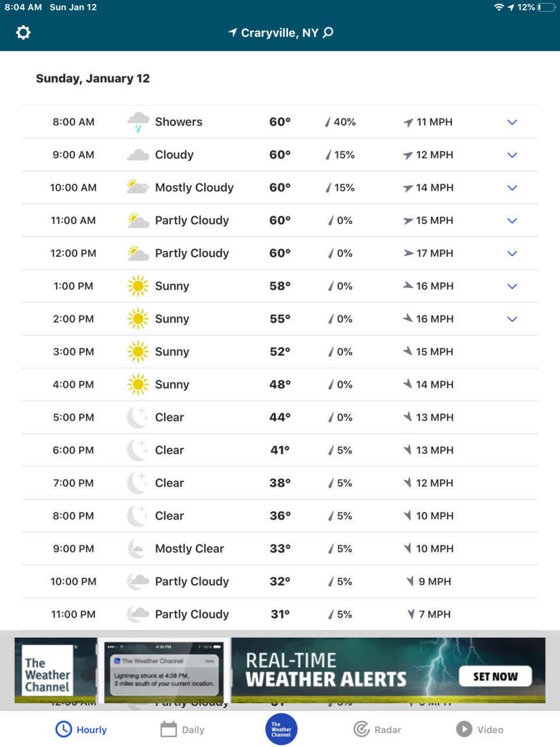The width and height of the screenshot is (560, 747).
Task: Tap the Showers cloud icon at 8:00 AM
Action: [x=138, y=122]
